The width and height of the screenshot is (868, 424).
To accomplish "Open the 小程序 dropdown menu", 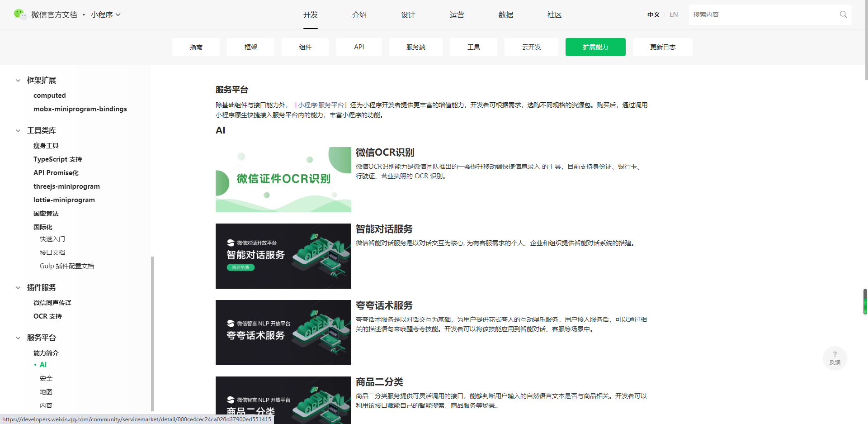I will (x=106, y=14).
